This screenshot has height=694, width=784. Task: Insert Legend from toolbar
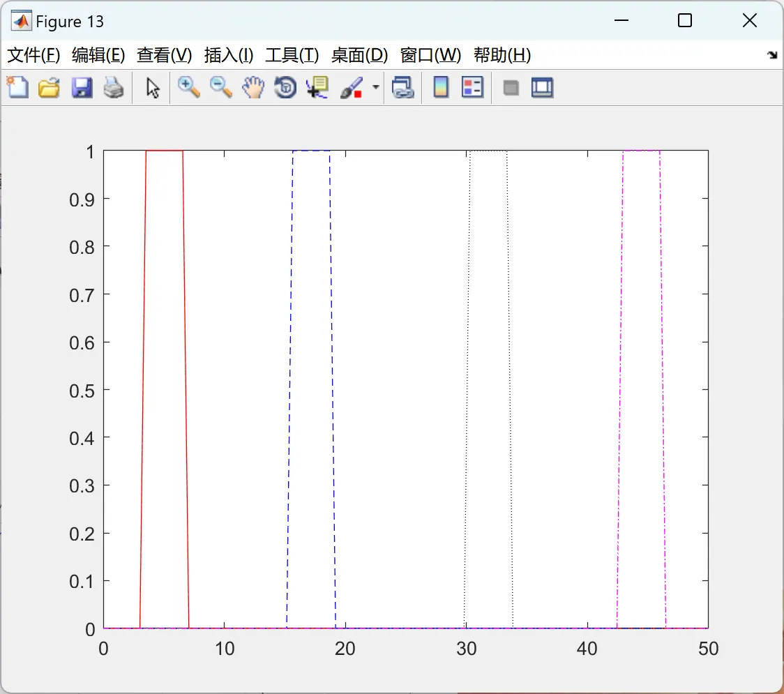pos(472,87)
